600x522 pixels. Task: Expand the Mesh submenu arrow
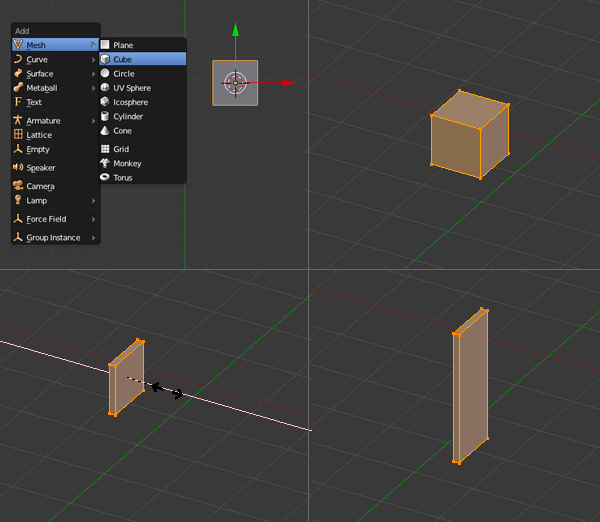click(x=93, y=45)
